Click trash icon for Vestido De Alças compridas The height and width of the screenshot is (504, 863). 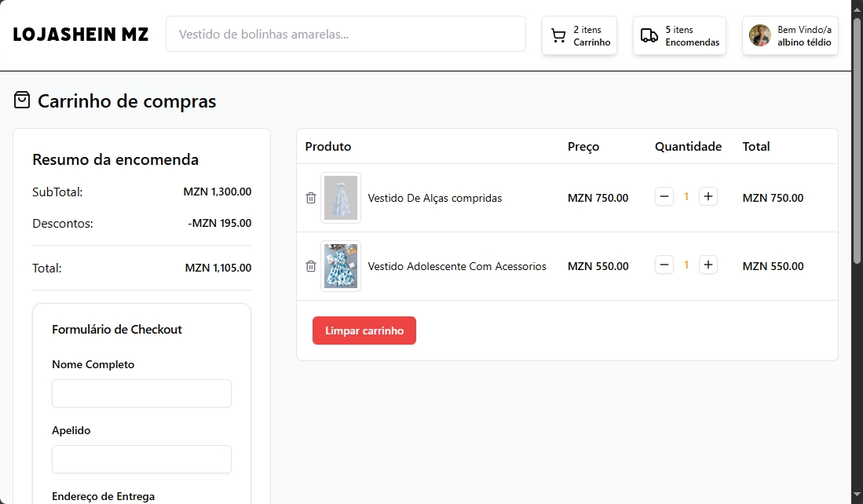(x=310, y=198)
